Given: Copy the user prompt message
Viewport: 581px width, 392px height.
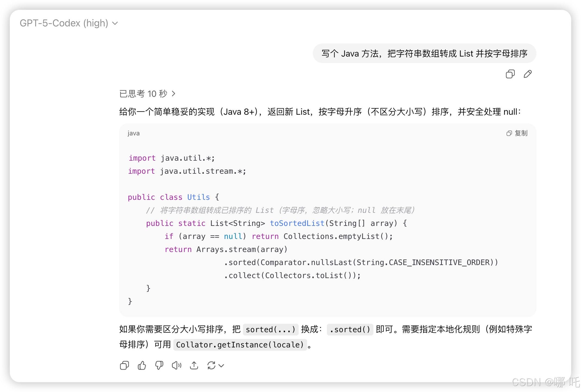Looking at the screenshot, I should (x=510, y=74).
